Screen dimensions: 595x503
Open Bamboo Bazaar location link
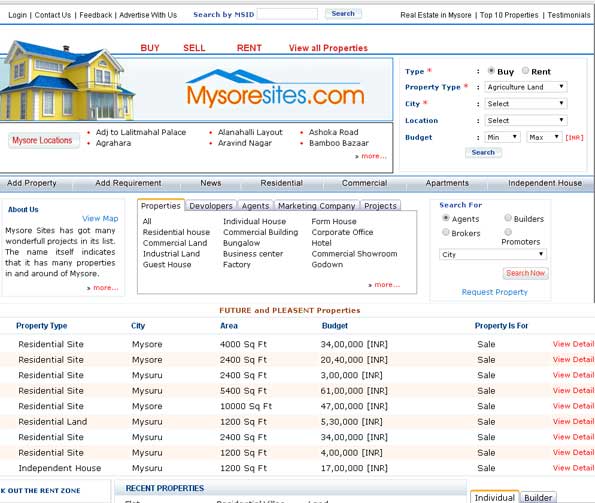tap(338, 143)
